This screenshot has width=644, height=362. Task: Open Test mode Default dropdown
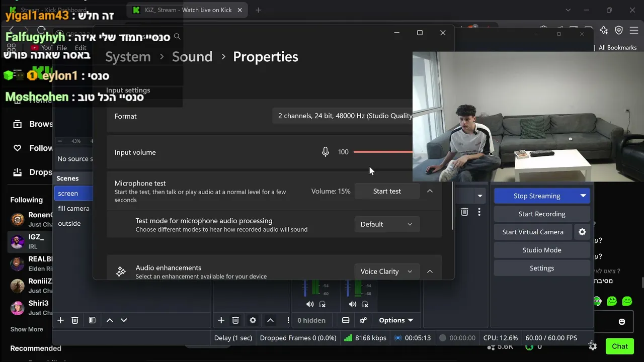click(386, 224)
